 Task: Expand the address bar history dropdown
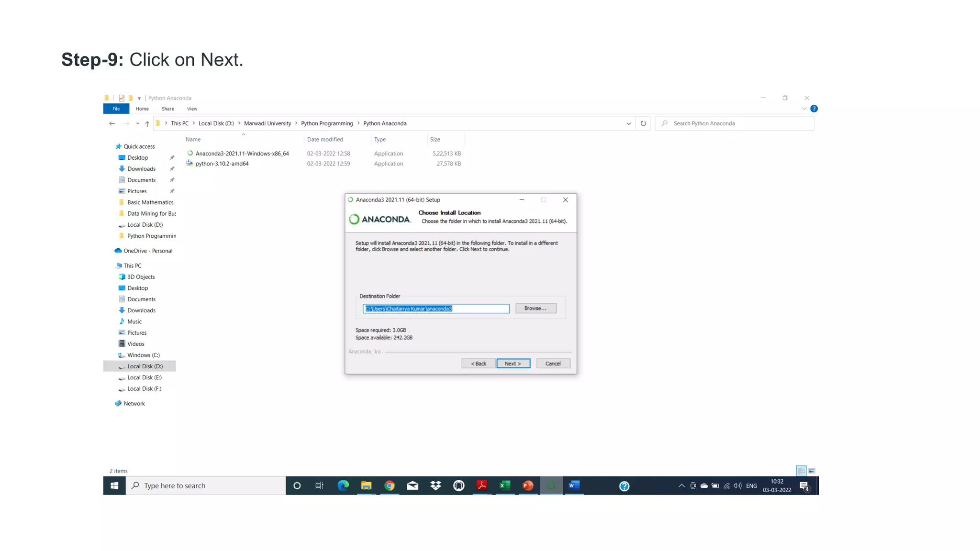(x=629, y=123)
